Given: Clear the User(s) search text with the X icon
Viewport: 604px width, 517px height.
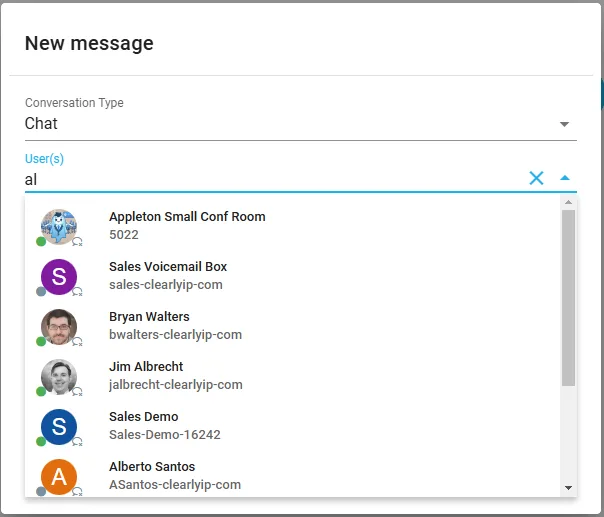Looking at the screenshot, I should click(536, 178).
